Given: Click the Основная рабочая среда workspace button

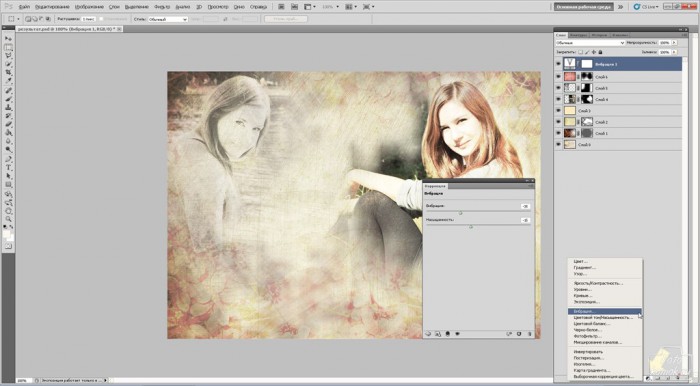Looking at the screenshot, I should tap(583, 7).
